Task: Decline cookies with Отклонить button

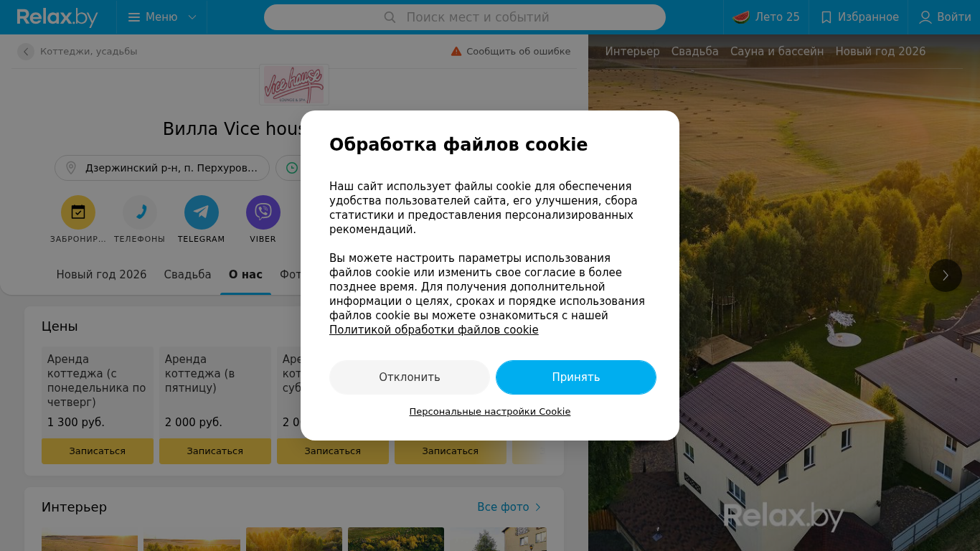Action: [x=410, y=377]
